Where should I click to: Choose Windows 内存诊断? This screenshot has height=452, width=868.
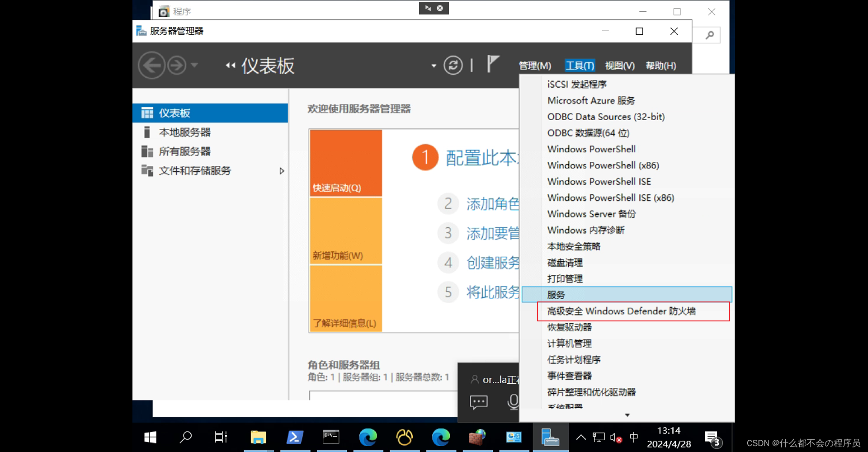tap(627, 230)
